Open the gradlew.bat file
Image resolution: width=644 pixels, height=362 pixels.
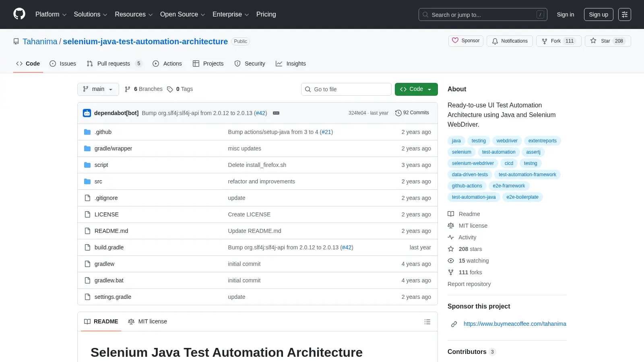click(109, 280)
